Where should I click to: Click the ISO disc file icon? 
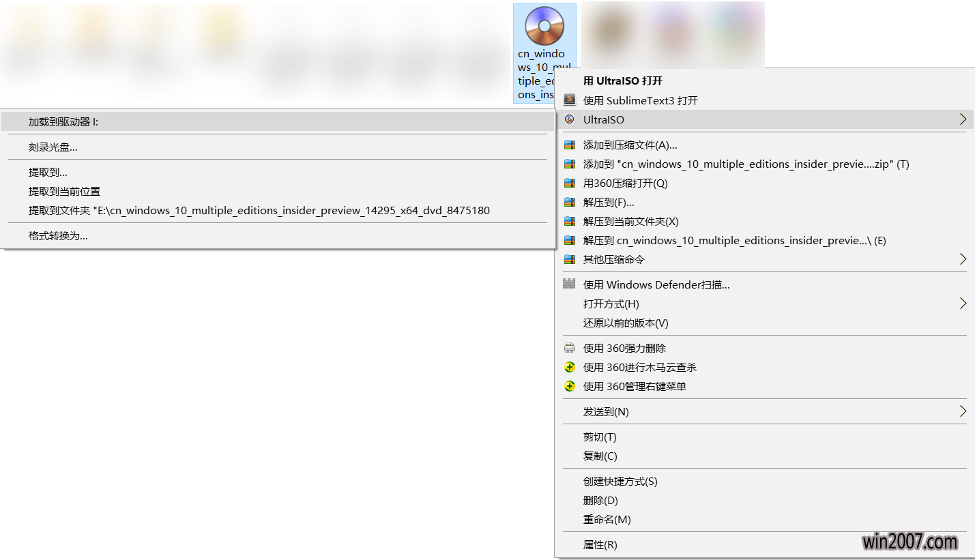(x=544, y=26)
